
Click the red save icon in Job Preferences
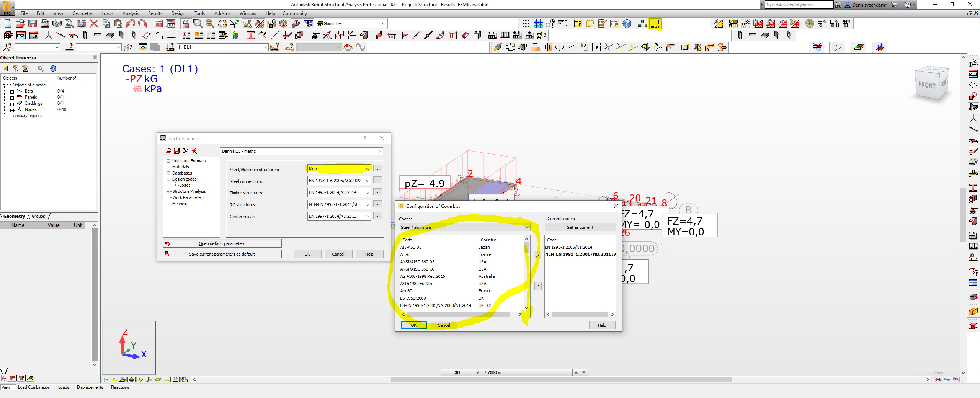click(176, 151)
